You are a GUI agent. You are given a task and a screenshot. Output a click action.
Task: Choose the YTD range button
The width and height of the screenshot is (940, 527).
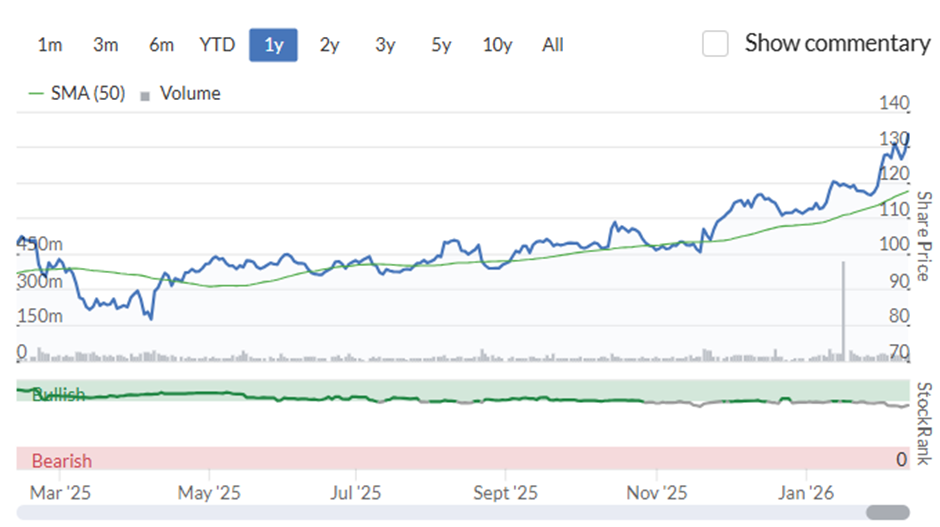[217, 45]
